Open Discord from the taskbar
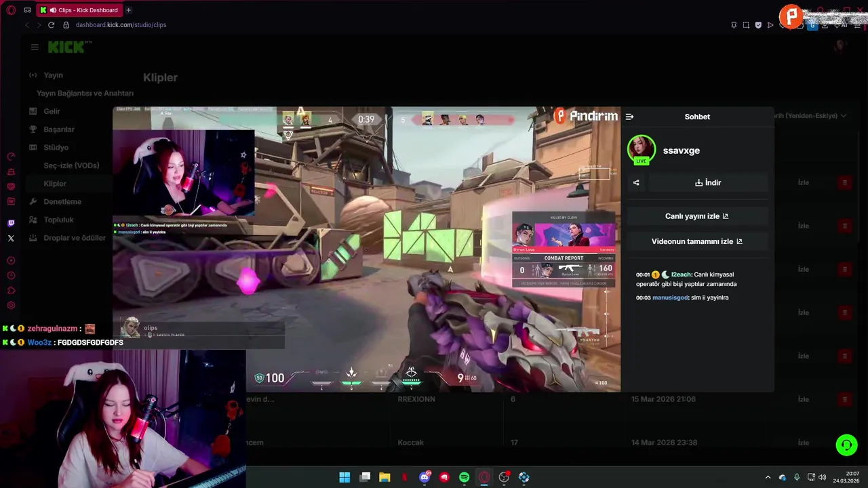This screenshot has height=488, width=868. tap(425, 477)
